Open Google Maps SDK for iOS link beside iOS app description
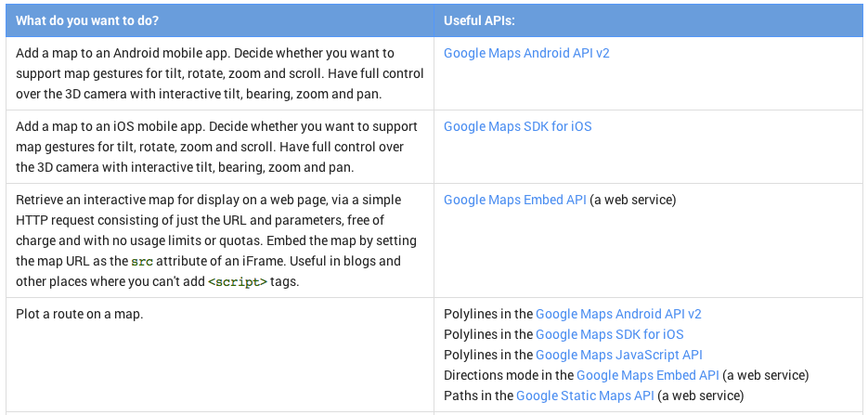868x415 pixels. click(518, 126)
